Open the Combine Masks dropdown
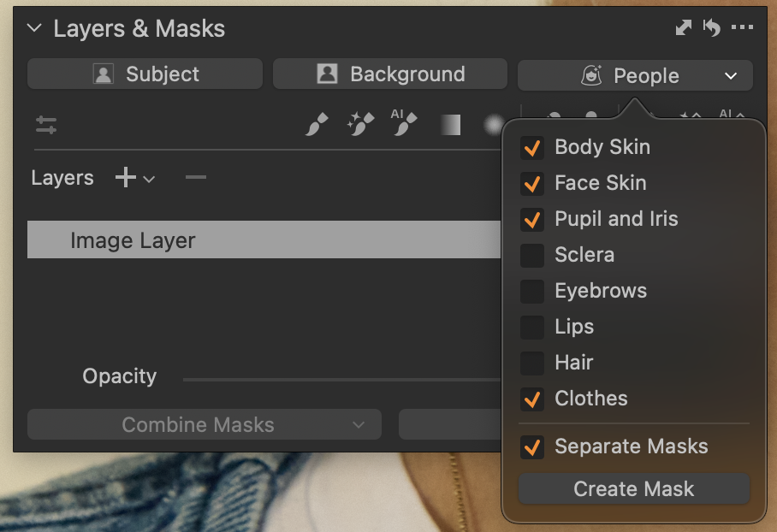777x532 pixels. [x=205, y=424]
